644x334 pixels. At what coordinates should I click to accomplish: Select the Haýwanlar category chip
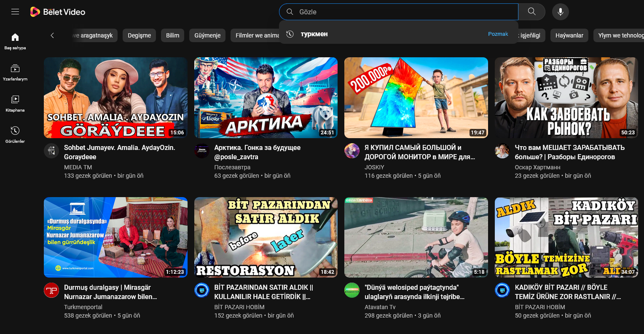(569, 35)
